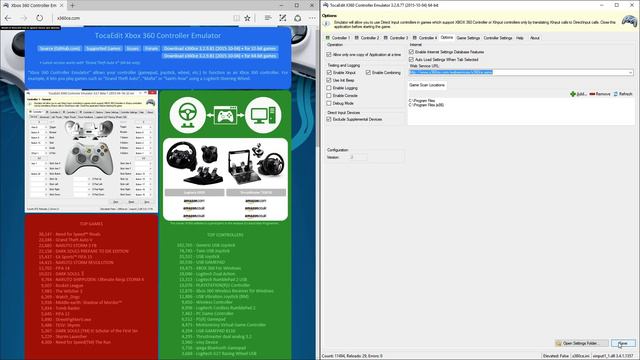640x360 pixels.
Task: Click the steering wheel circle icon on webpage
Action: point(187,115)
